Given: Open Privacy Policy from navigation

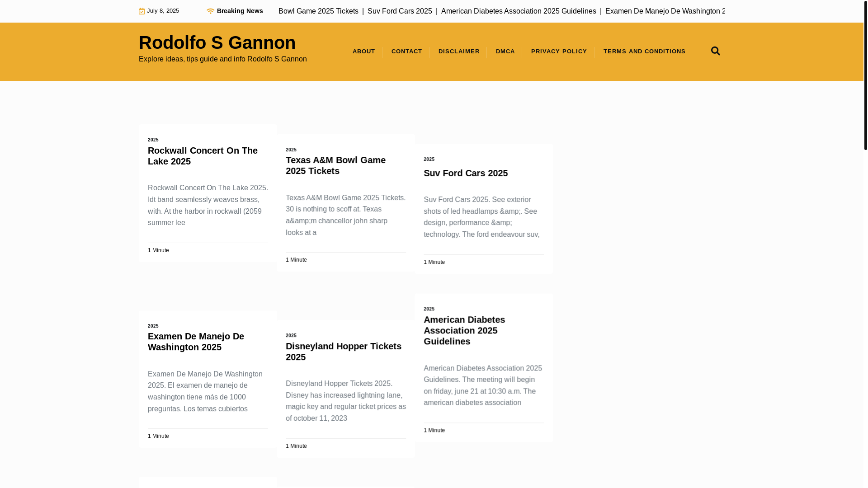Looking at the screenshot, I should coord(559,52).
